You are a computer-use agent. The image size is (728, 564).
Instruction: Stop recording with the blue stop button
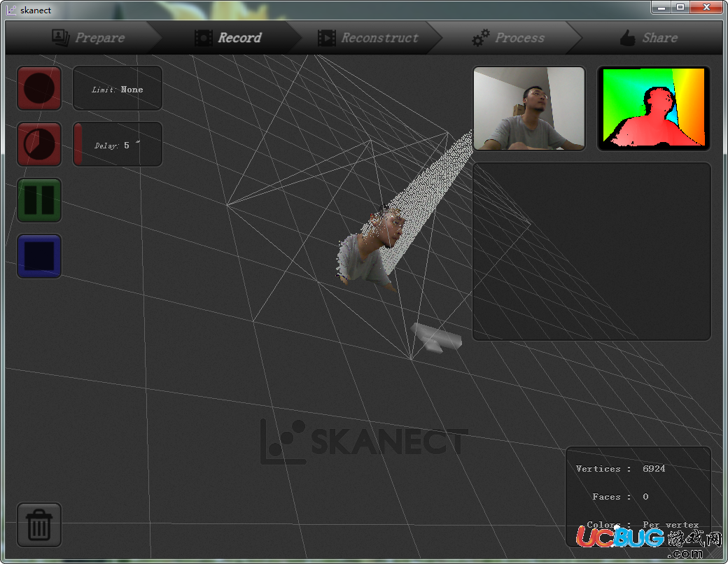tap(39, 256)
